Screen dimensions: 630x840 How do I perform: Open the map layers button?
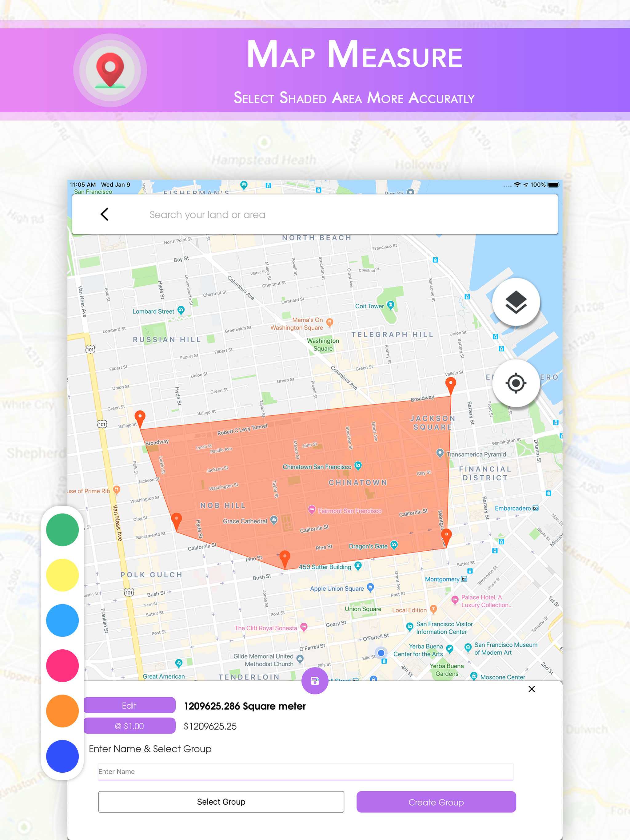[516, 302]
